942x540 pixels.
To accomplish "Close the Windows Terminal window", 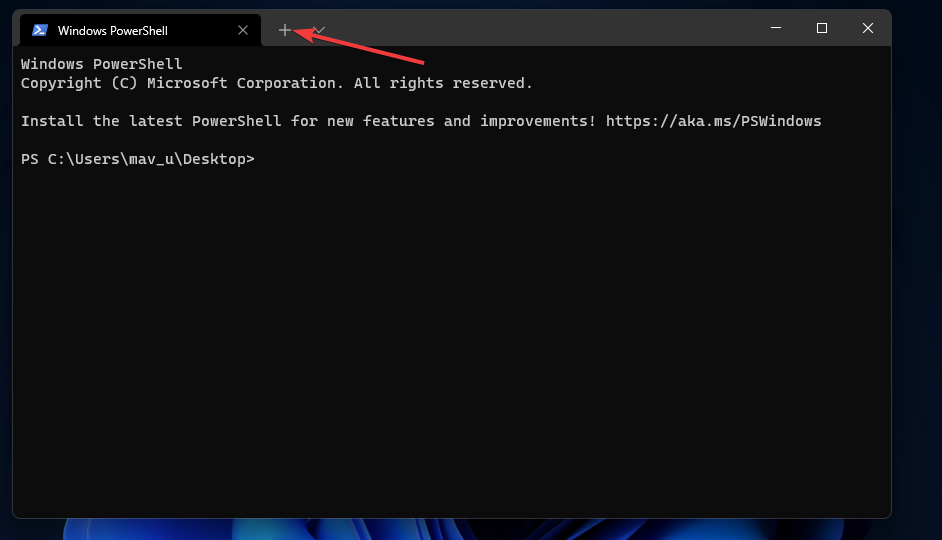I will (x=868, y=29).
